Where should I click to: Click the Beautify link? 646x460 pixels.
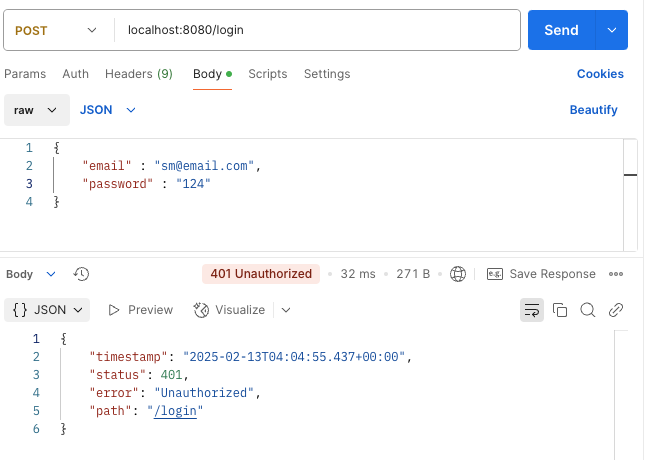pos(593,110)
